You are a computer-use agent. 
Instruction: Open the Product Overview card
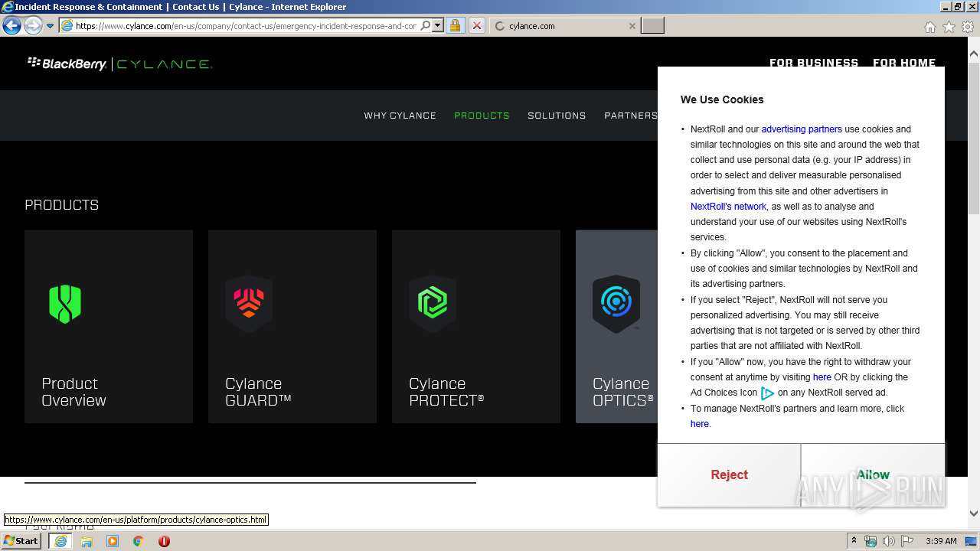109,327
